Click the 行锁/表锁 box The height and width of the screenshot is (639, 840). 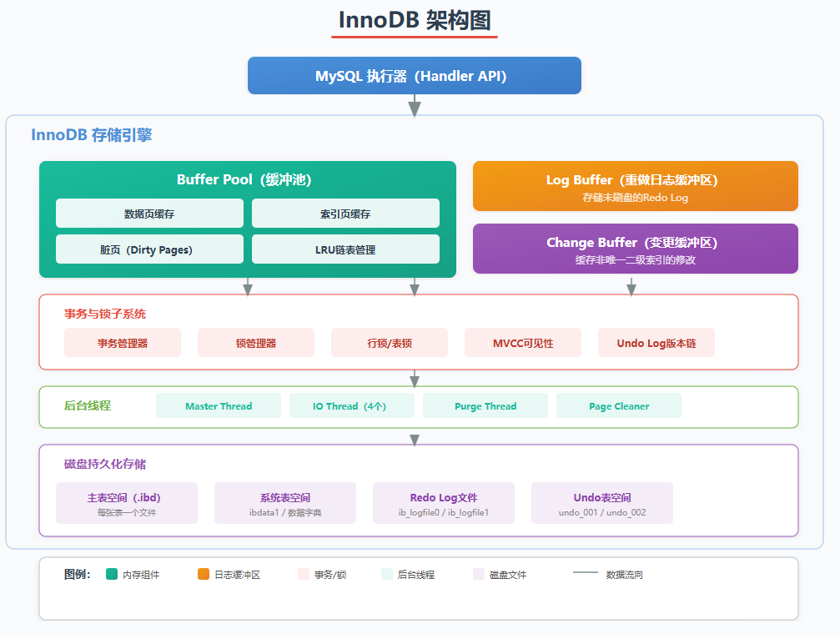tap(390, 343)
